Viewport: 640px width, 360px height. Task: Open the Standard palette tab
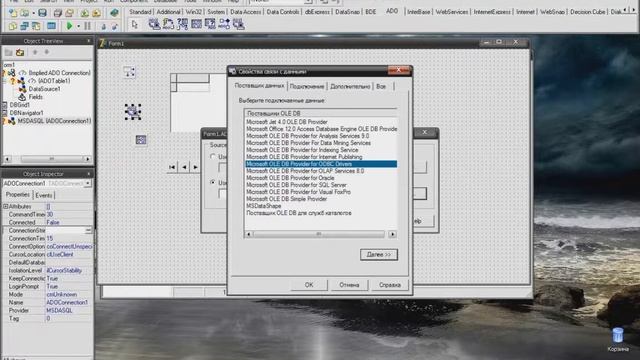140,12
